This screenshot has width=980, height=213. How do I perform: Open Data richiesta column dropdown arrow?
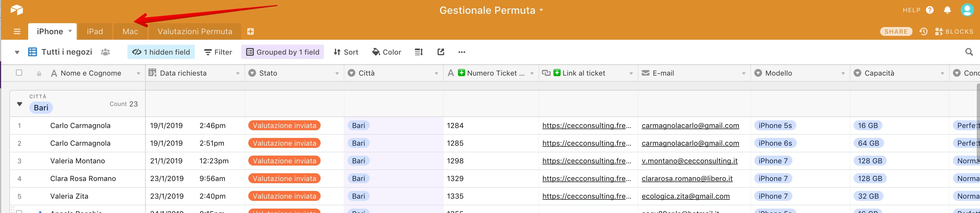tap(238, 73)
